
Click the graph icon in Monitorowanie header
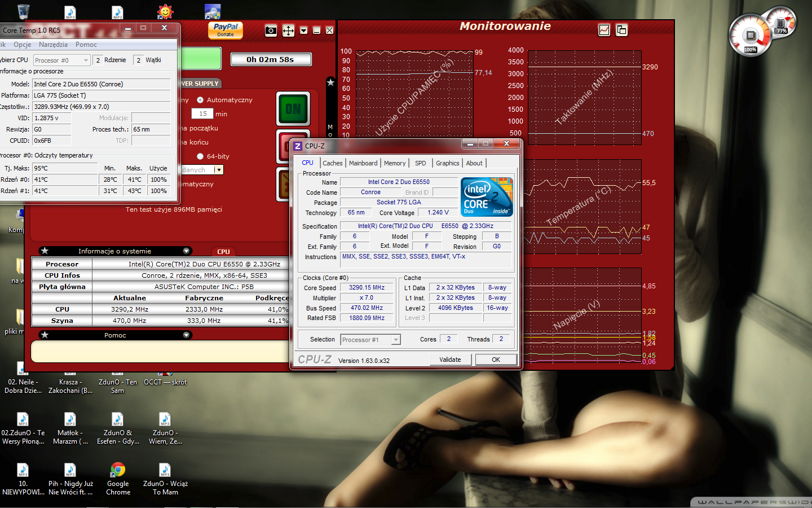coord(604,30)
